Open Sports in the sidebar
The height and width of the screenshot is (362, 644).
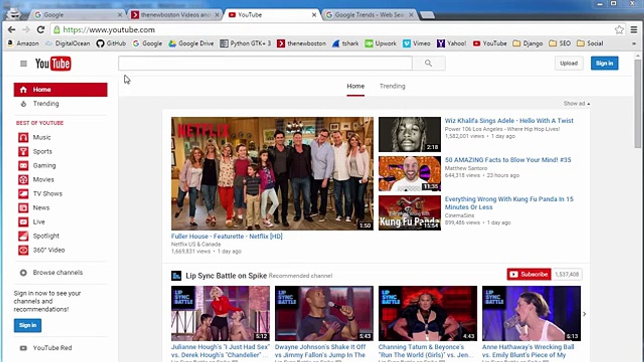coord(42,151)
